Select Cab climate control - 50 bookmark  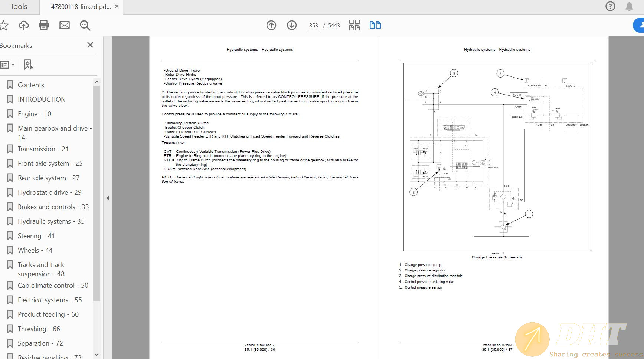[x=53, y=286]
